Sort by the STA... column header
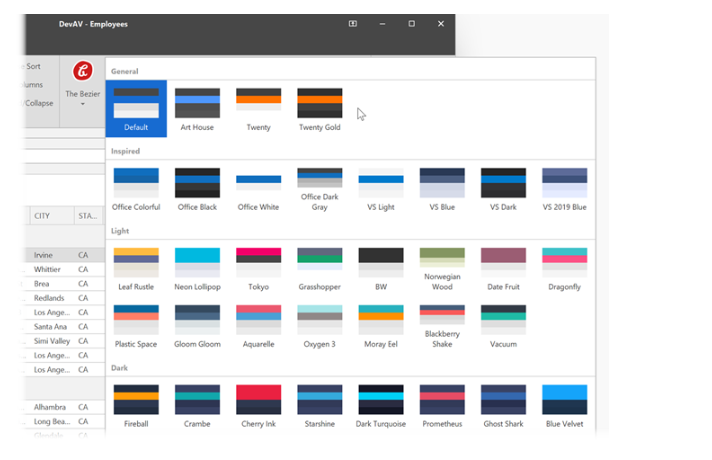712x460 pixels. coord(88,216)
